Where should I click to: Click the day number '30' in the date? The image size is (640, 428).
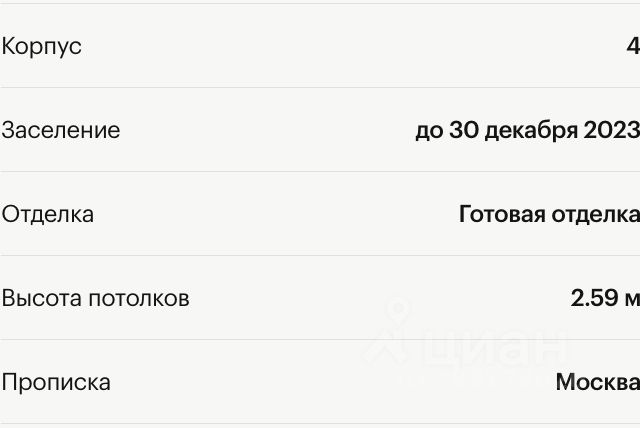coord(464,130)
